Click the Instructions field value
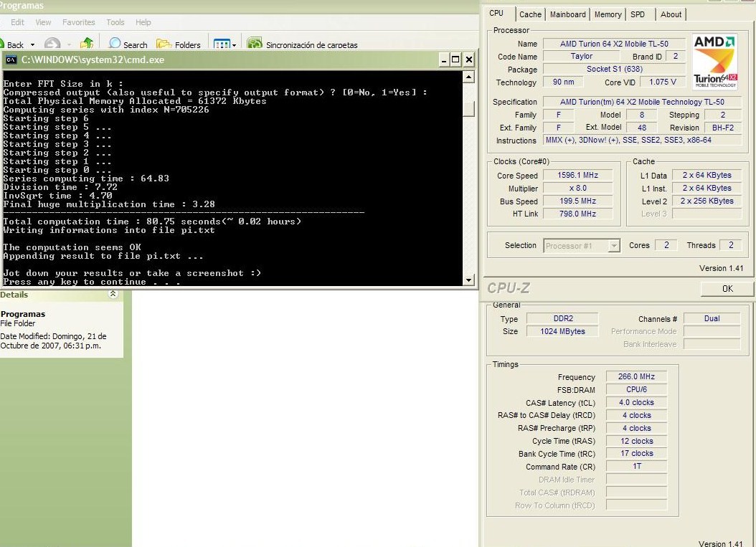756x547 pixels. point(642,141)
